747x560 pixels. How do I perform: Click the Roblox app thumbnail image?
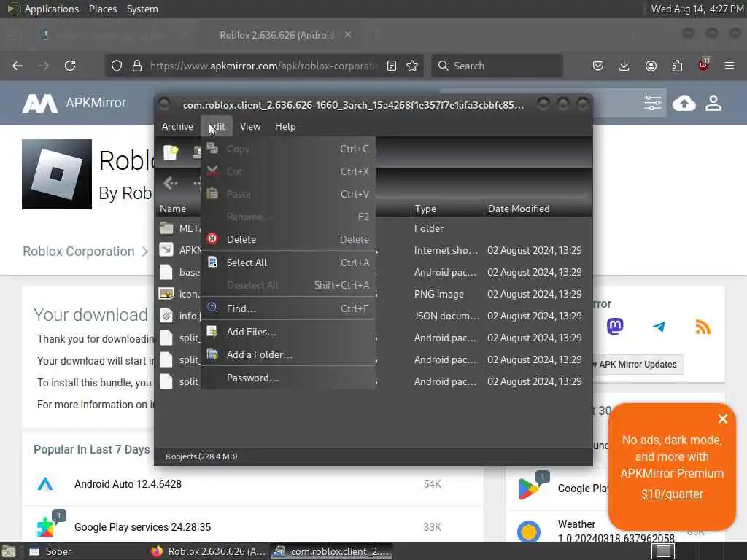57,174
